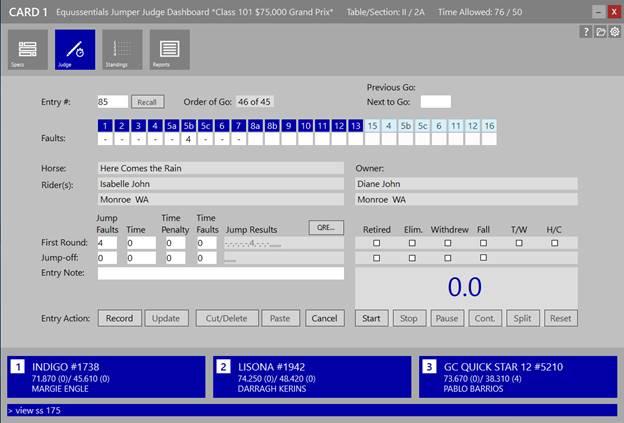Cancel the entry action

pos(324,318)
